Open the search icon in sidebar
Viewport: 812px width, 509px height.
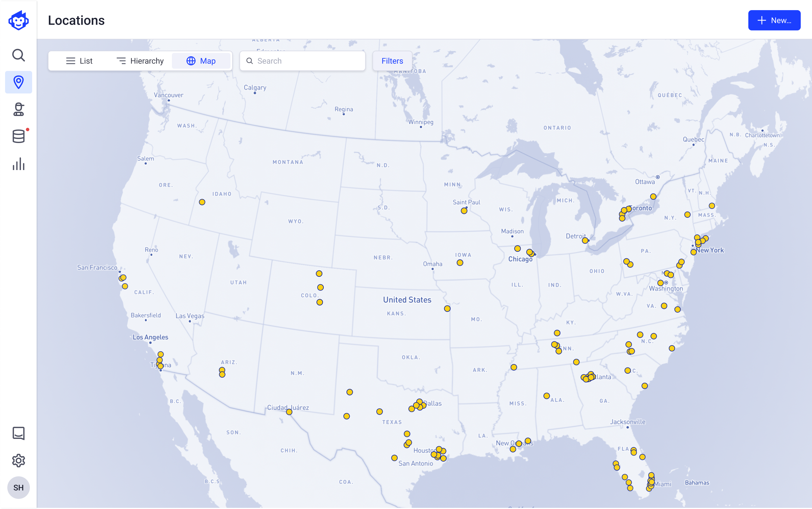point(19,55)
